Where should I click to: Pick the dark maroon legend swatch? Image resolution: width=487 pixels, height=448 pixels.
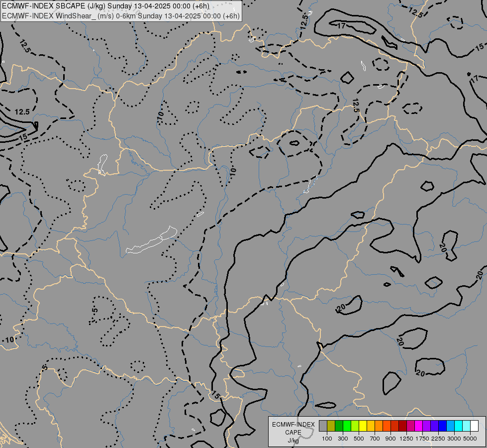[403, 426]
